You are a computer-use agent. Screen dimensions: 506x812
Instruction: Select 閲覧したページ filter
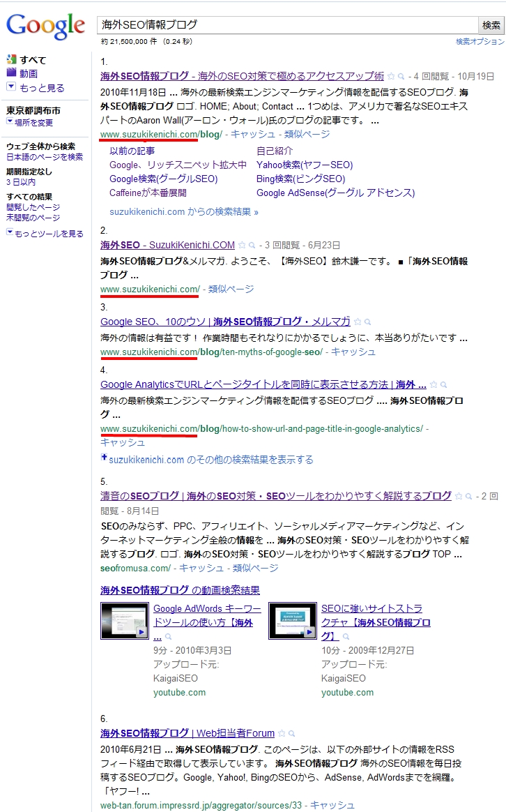point(33,207)
